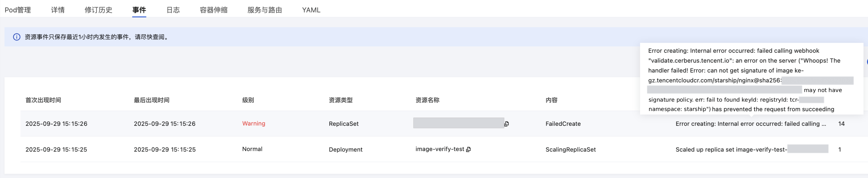The width and height of the screenshot is (868, 178).
Task: Select the 事件 tab
Action: click(x=139, y=10)
